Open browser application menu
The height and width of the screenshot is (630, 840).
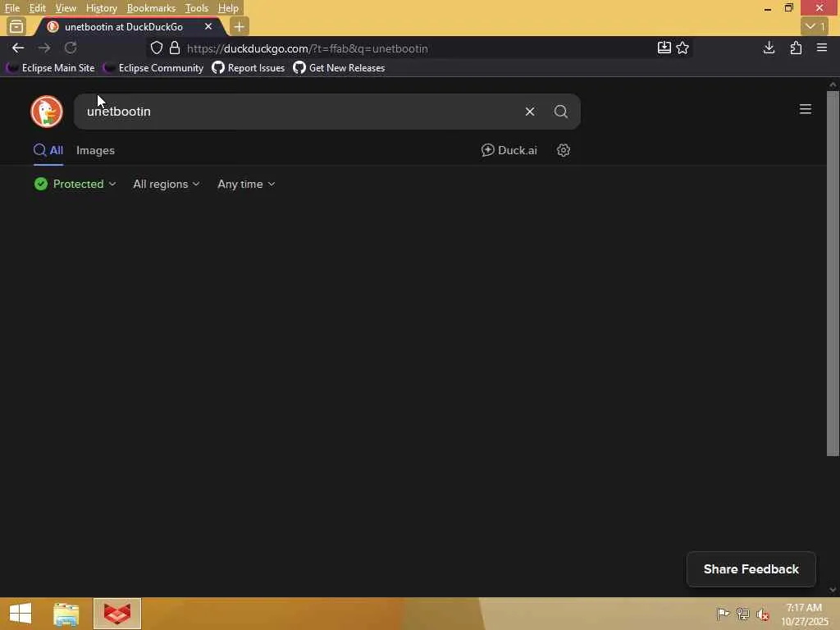[x=822, y=48]
